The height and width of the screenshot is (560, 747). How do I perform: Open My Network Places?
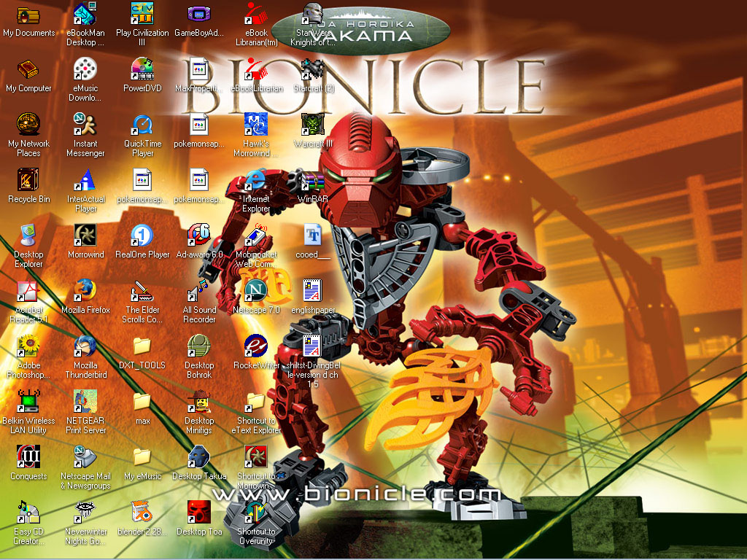click(28, 124)
